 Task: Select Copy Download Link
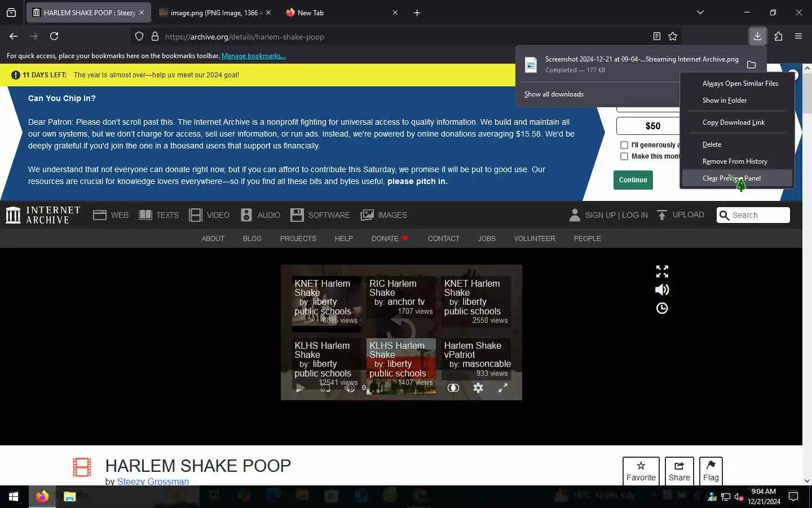[x=738, y=122]
